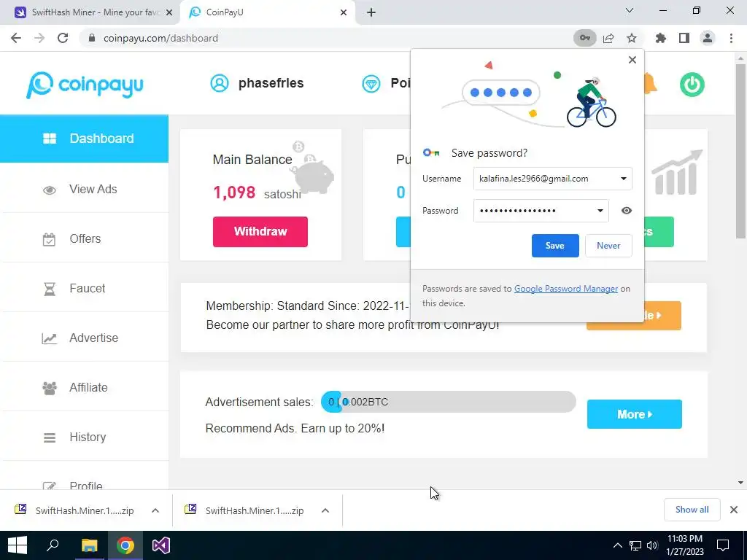Click the diamond Points icon
The image size is (747, 560).
pyautogui.click(x=371, y=84)
